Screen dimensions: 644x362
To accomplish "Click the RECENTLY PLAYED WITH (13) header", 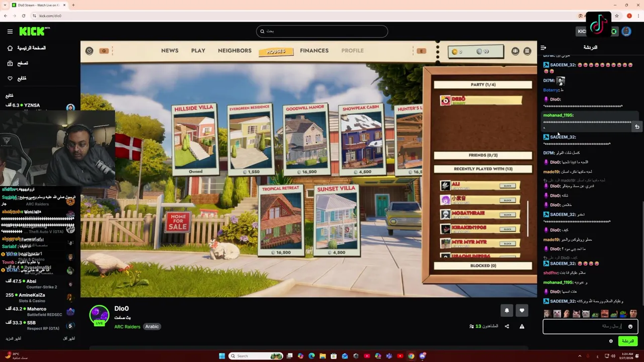I will click(x=482, y=169).
